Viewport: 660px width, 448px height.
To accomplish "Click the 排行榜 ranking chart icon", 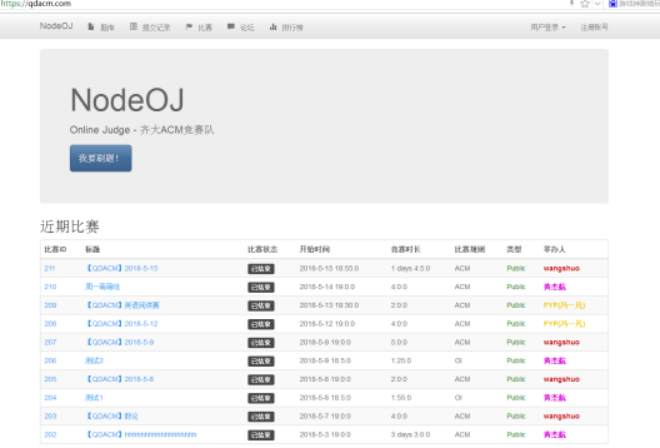I will pyautogui.click(x=272, y=27).
